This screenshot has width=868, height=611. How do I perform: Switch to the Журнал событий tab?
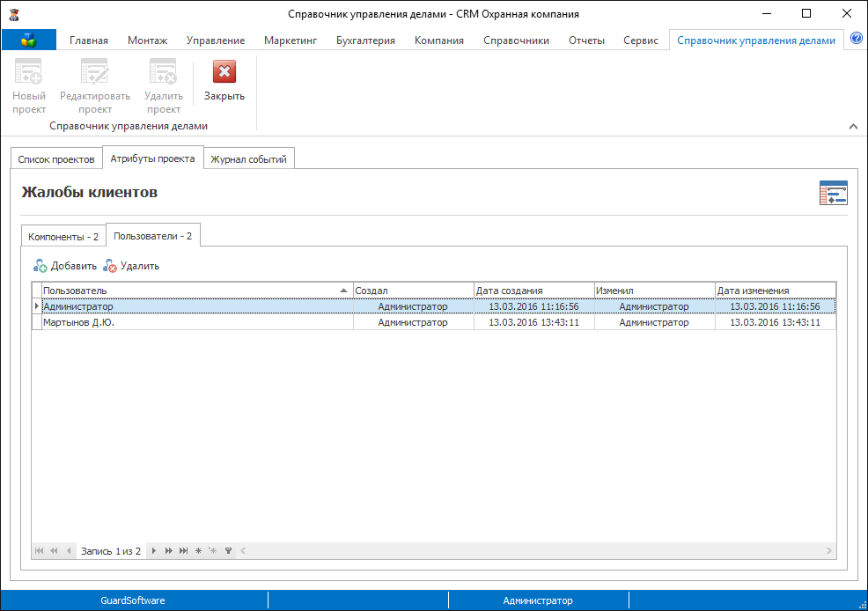248,159
